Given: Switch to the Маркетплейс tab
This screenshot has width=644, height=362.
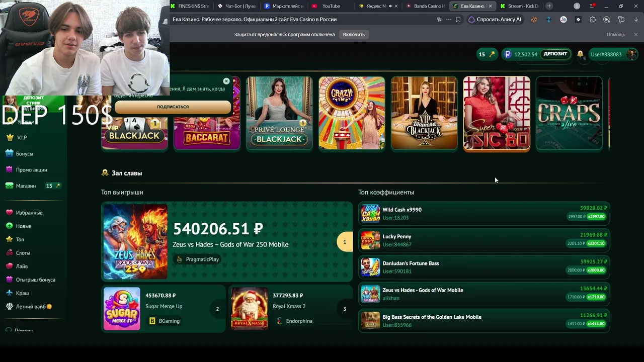Looking at the screenshot, I should 284,6.
